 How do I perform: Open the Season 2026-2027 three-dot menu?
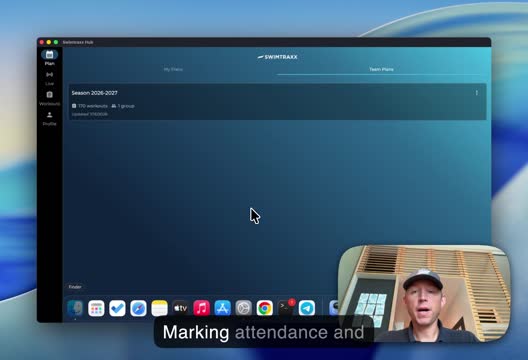point(476,93)
